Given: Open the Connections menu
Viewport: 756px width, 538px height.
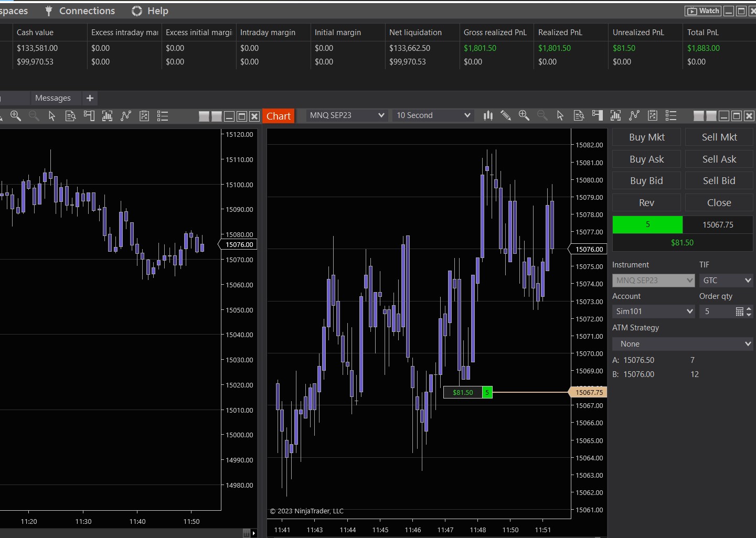Looking at the screenshot, I should tap(80, 11).
